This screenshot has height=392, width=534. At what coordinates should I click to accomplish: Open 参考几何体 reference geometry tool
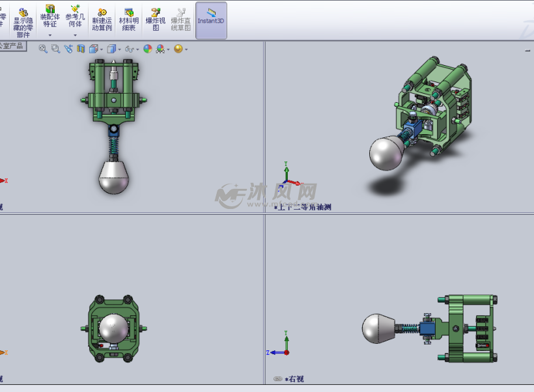pos(75,16)
